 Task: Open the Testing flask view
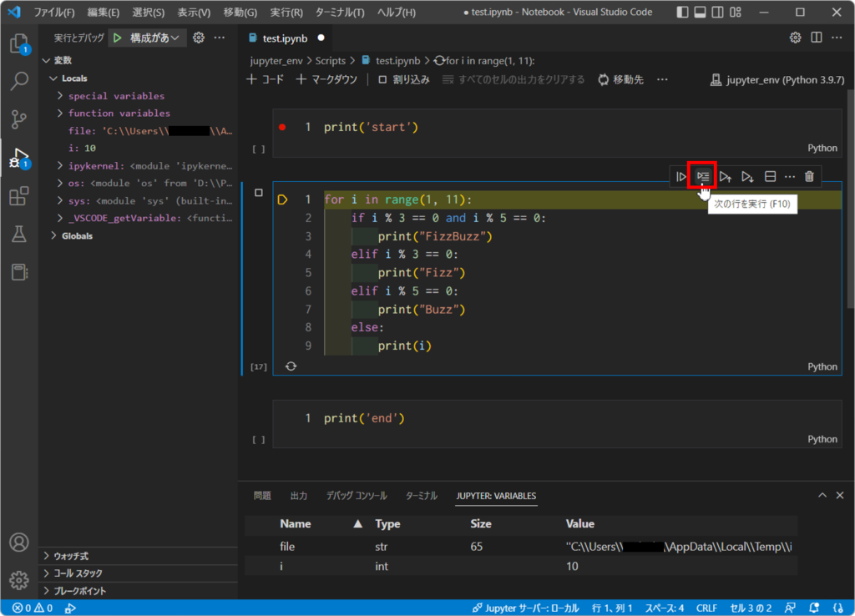pos(19,235)
